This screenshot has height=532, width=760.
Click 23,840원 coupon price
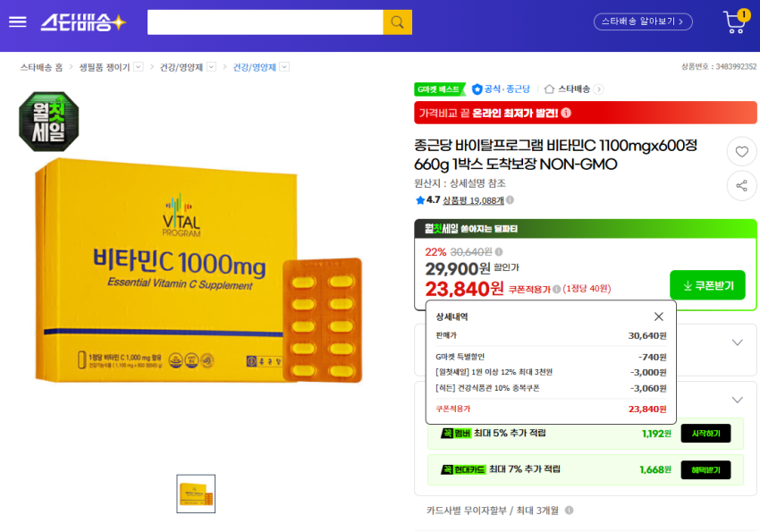click(464, 290)
